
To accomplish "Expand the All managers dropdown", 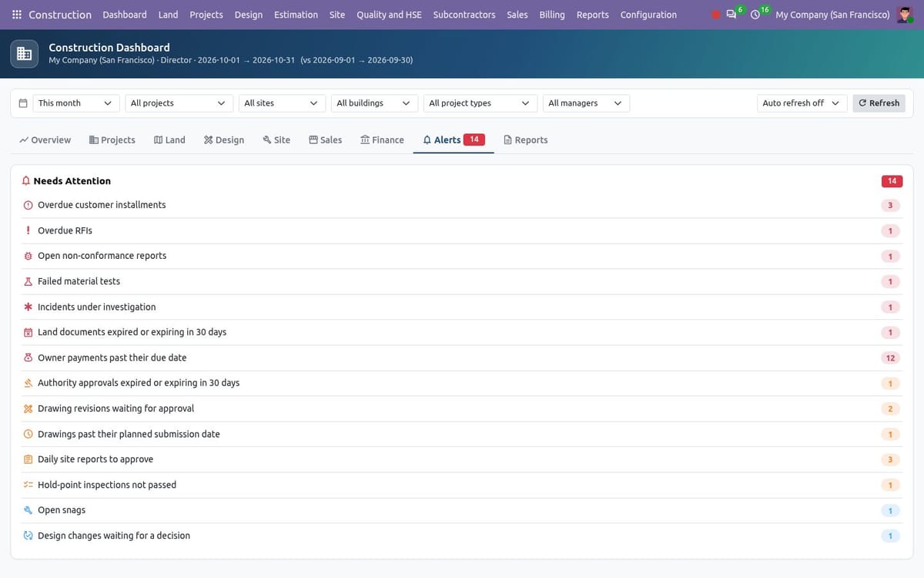I will (586, 103).
